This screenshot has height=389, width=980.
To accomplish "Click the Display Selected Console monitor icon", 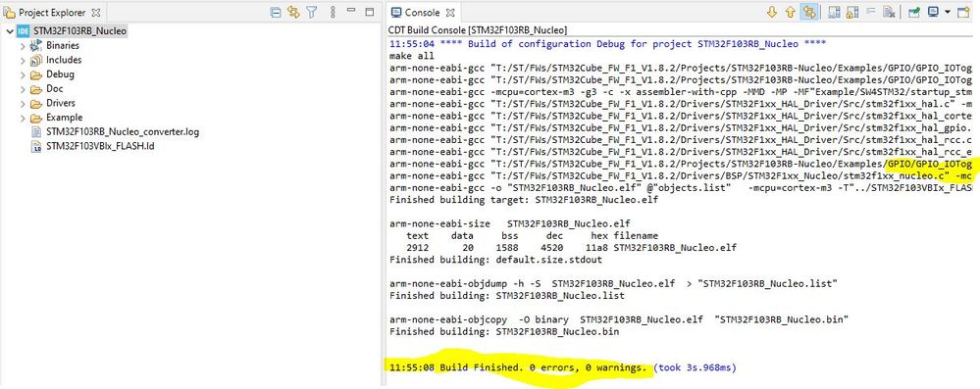I will [x=933, y=12].
